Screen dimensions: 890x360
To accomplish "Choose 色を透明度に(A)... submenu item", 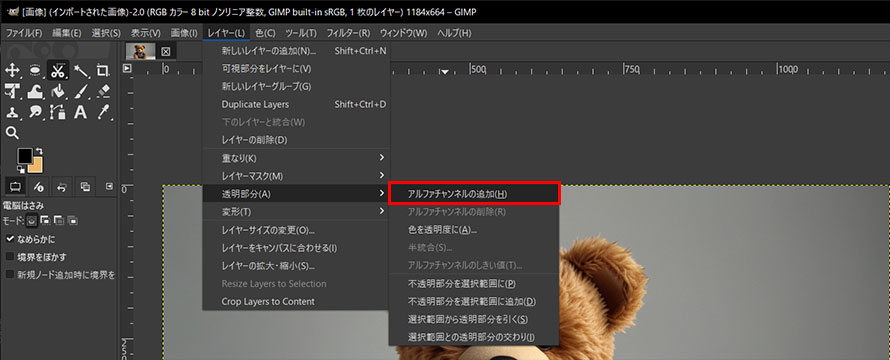I will 475,230.
